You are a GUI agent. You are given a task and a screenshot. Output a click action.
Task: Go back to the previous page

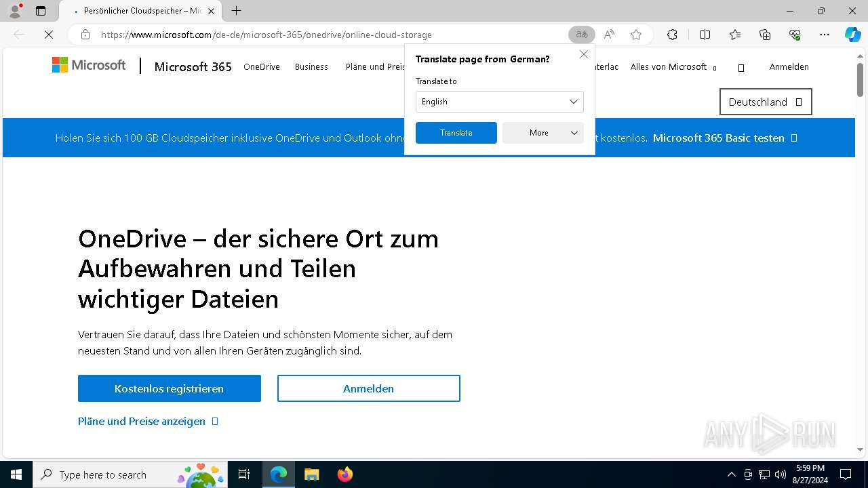[19, 35]
